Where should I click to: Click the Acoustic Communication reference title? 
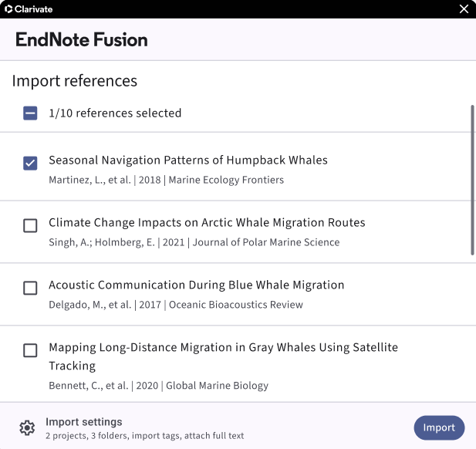click(x=197, y=285)
